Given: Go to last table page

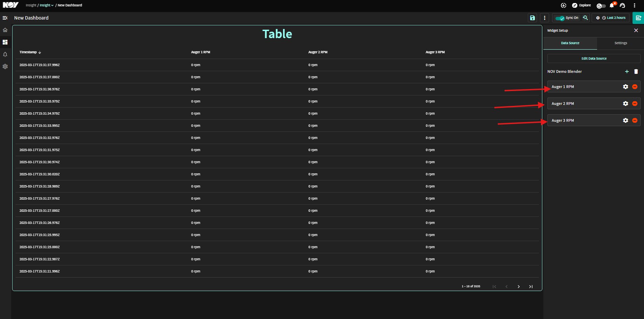Looking at the screenshot, I should coord(531,287).
